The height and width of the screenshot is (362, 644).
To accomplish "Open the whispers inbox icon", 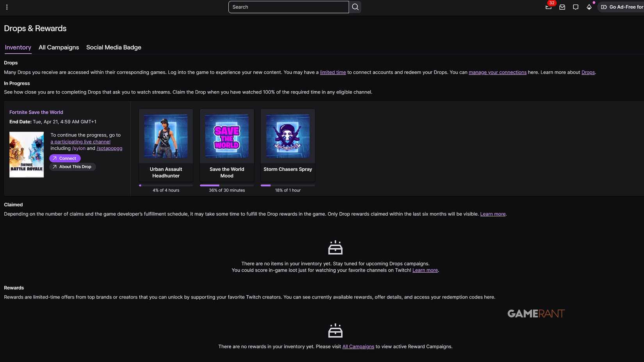I will pos(562,7).
